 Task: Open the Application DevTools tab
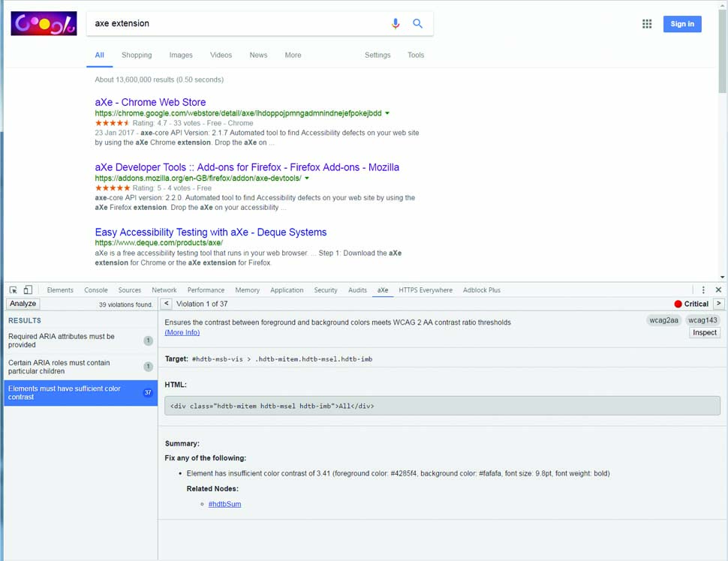[287, 290]
